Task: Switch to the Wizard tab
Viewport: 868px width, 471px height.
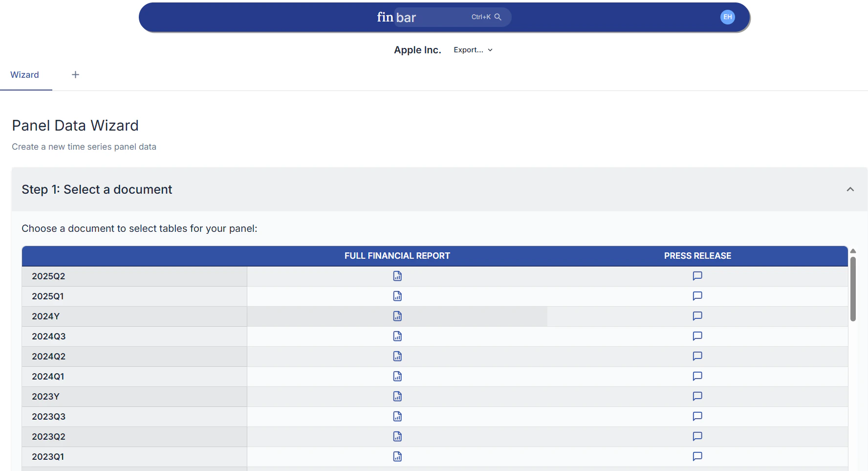Action: click(x=25, y=75)
